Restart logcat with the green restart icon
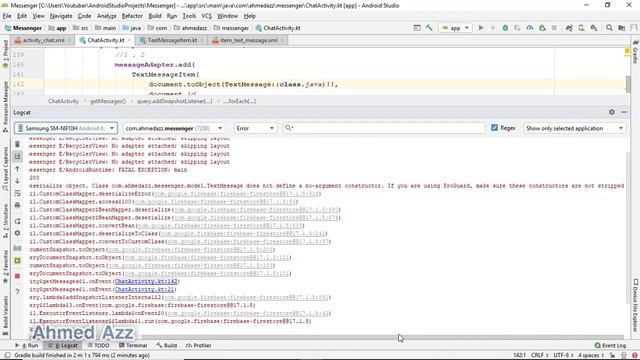The height and width of the screenshot is (360, 640). [x=17, y=221]
